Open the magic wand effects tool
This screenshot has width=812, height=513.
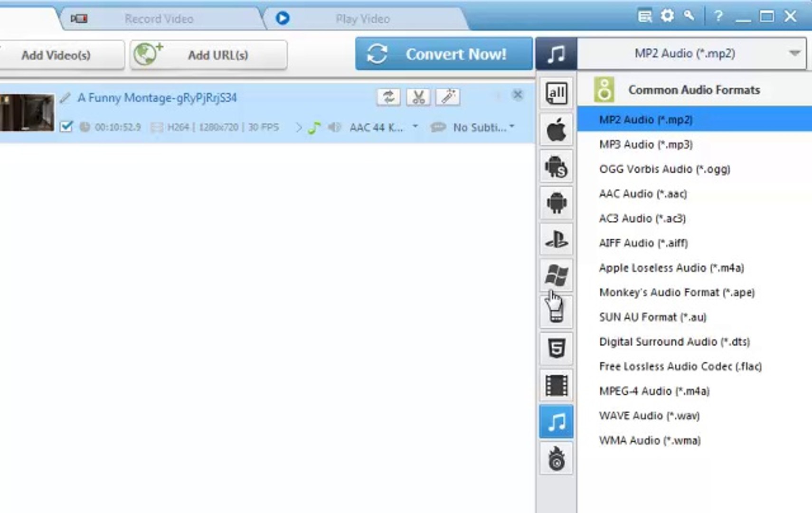point(448,97)
